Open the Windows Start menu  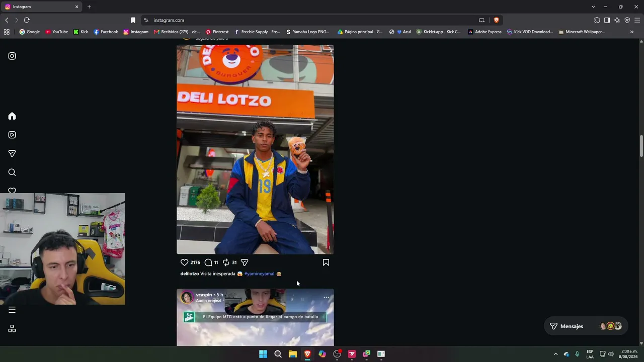pos(263,354)
